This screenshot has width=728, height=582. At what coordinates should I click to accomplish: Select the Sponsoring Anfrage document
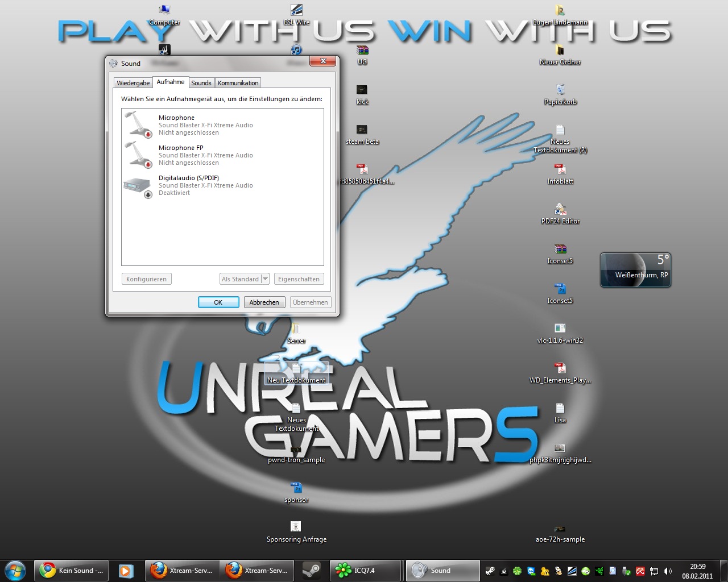(x=296, y=533)
